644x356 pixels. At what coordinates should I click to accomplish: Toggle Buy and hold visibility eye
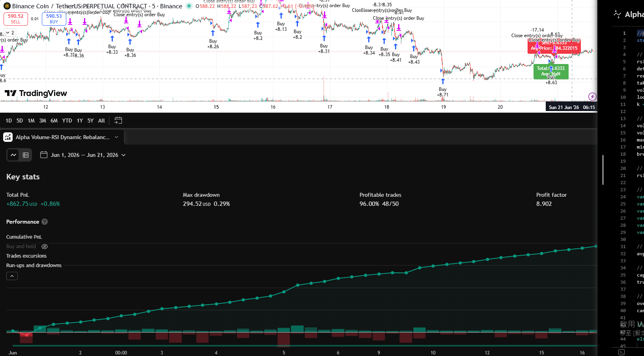coord(45,247)
